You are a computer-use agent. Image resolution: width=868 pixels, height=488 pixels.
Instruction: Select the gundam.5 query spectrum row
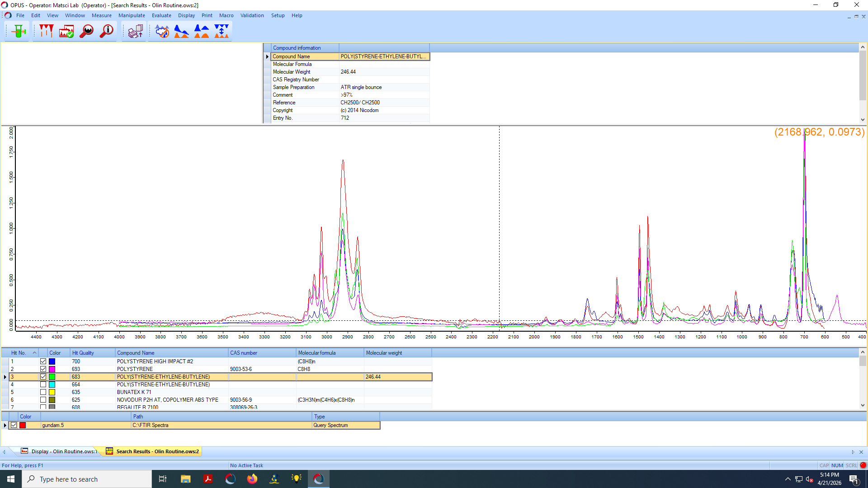pos(194,425)
